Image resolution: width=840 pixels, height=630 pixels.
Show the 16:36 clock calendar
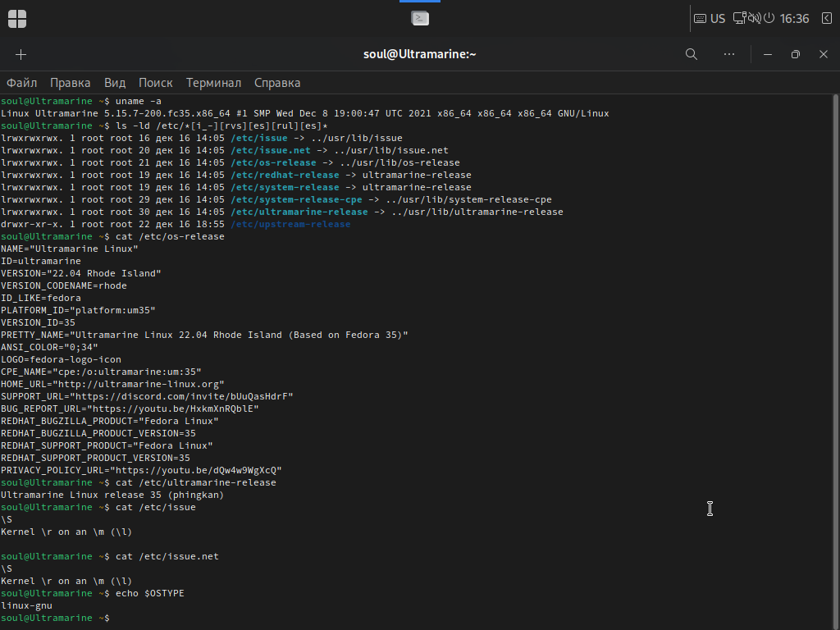coord(794,19)
